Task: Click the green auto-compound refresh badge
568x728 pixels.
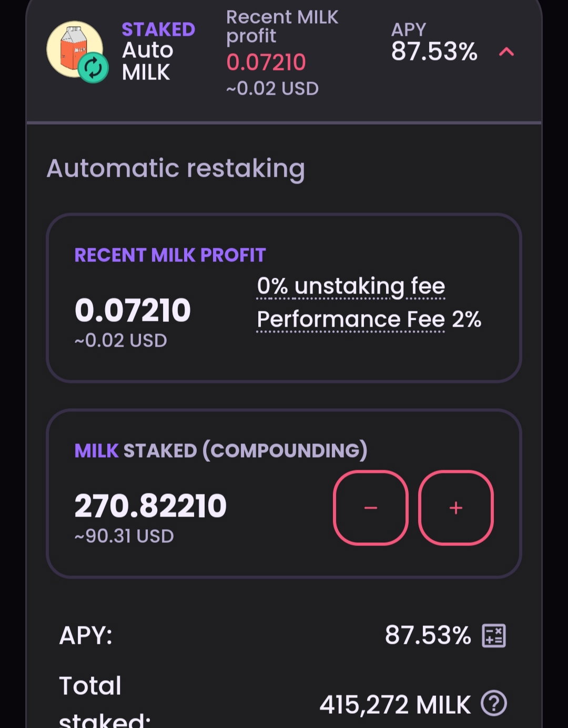Action: 93,68
